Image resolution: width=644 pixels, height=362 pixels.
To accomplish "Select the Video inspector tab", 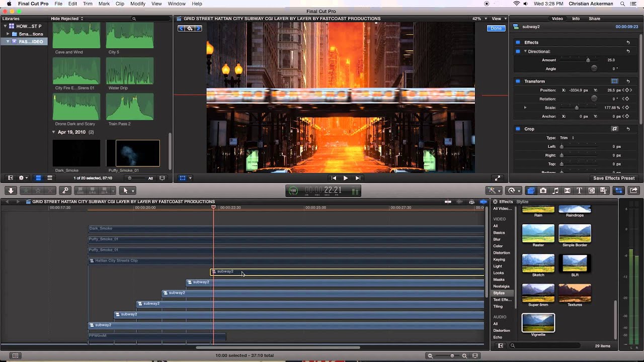I will [x=557, y=19].
